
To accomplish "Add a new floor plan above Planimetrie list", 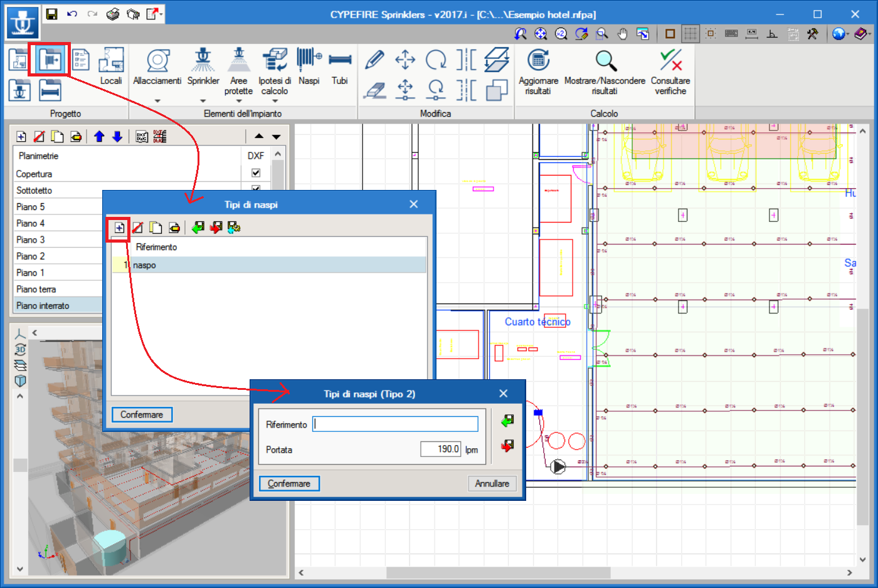I will tap(21, 137).
